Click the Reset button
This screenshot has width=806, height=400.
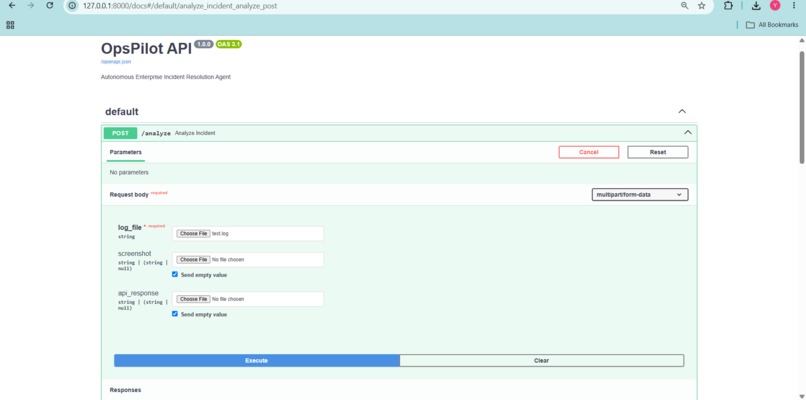(657, 152)
